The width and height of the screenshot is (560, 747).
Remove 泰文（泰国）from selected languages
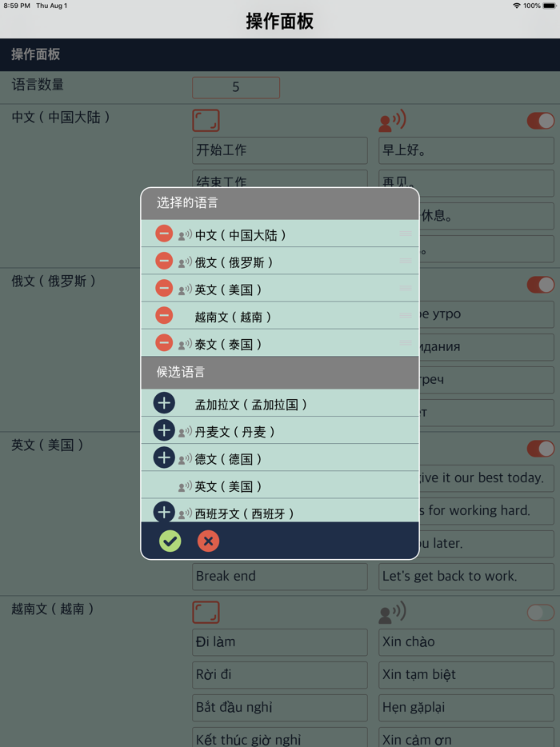[x=164, y=342]
